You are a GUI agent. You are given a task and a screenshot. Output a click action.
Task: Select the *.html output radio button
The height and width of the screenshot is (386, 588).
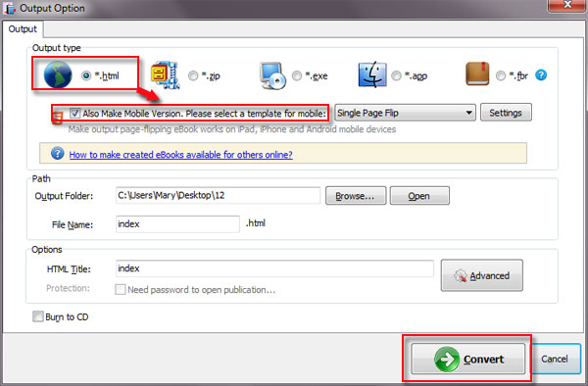(x=86, y=75)
